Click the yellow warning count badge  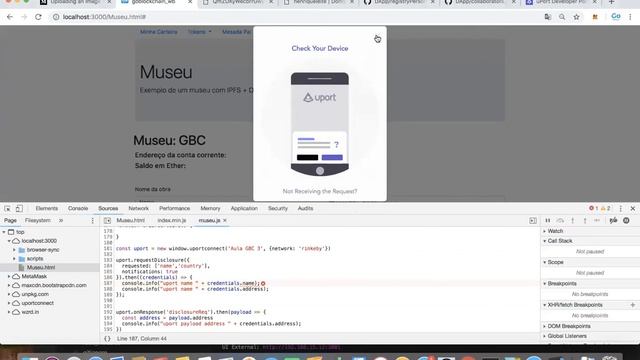pos(605,209)
